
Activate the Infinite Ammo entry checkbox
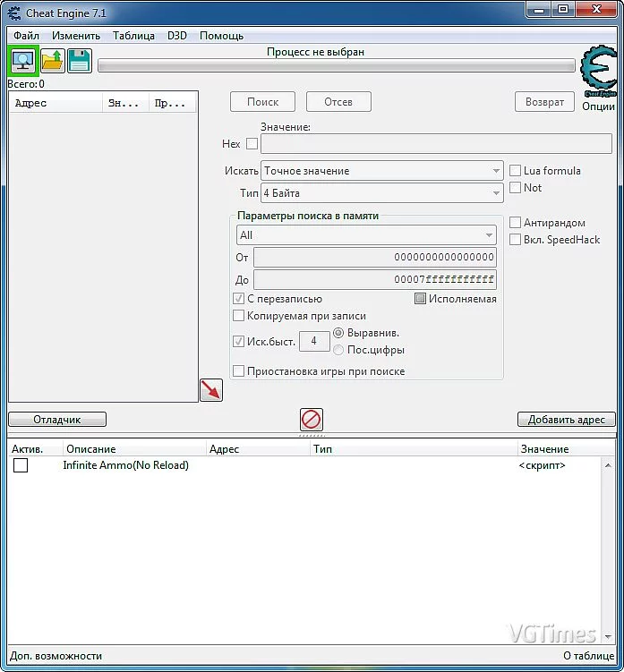click(x=21, y=465)
